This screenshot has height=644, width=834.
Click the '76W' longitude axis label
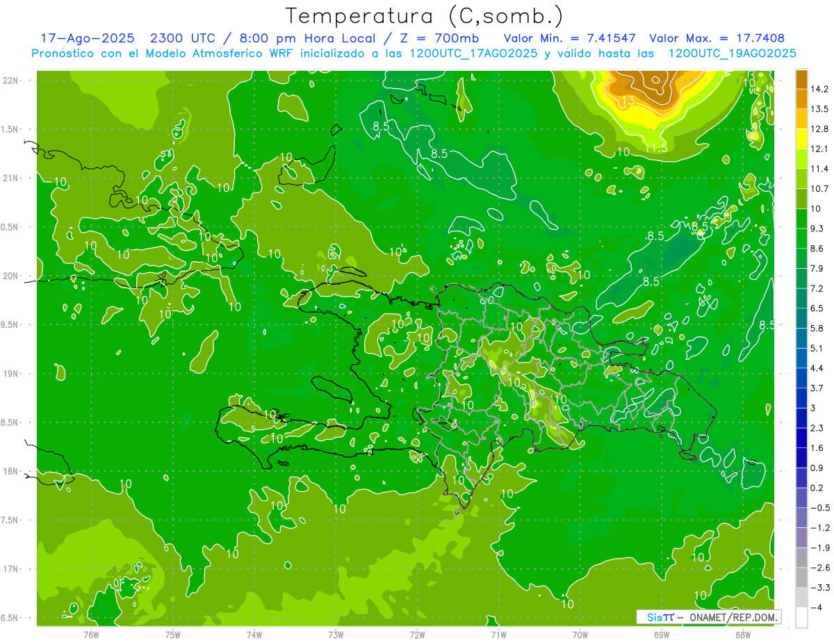pos(91,635)
